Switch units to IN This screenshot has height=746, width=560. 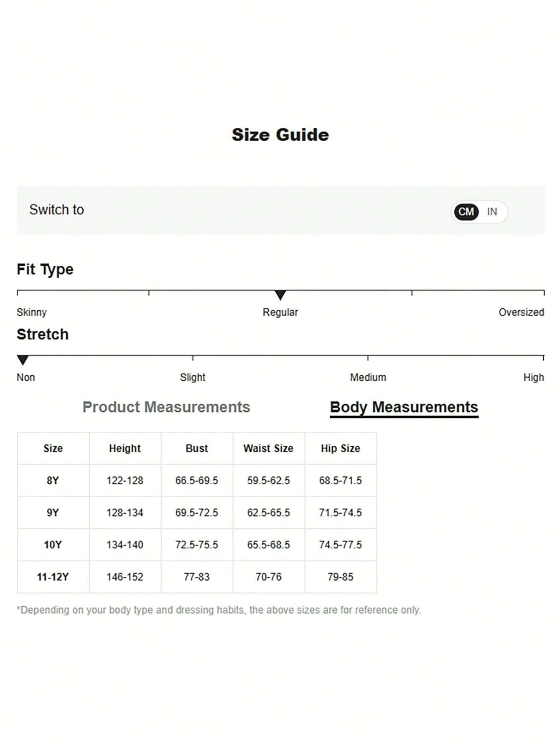click(492, 211)
